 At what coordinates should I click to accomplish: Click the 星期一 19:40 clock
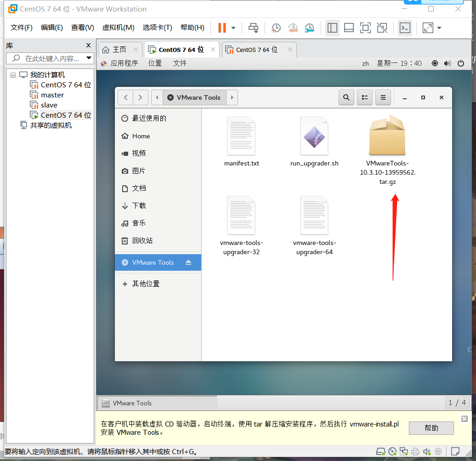(399, 63)
